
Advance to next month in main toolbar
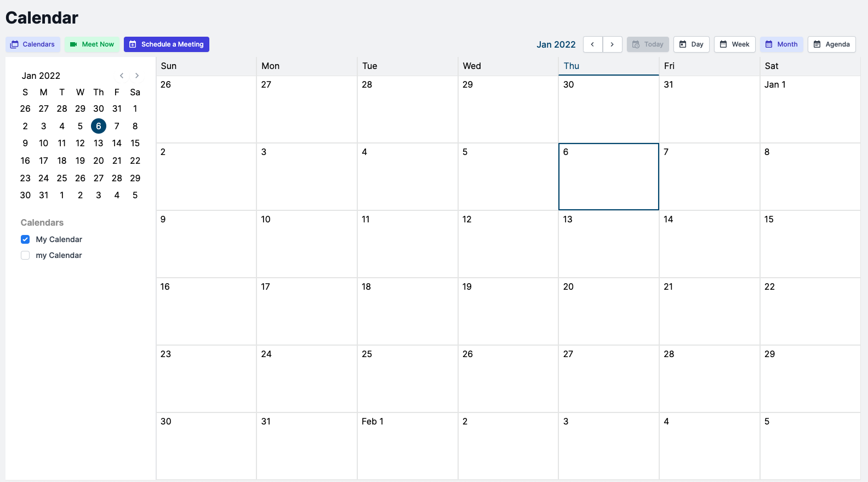(x=612, y=44)
